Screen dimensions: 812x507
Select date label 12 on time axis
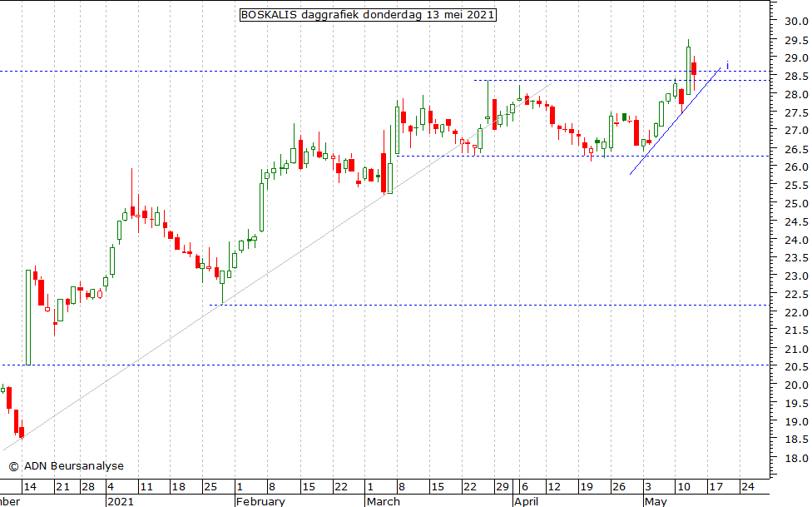coord(554,487)
